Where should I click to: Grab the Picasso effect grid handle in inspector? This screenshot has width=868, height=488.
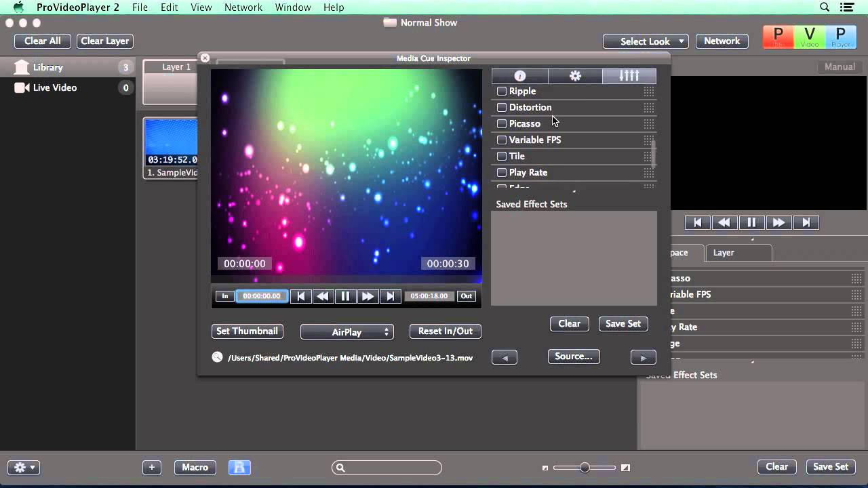point(649,123)
